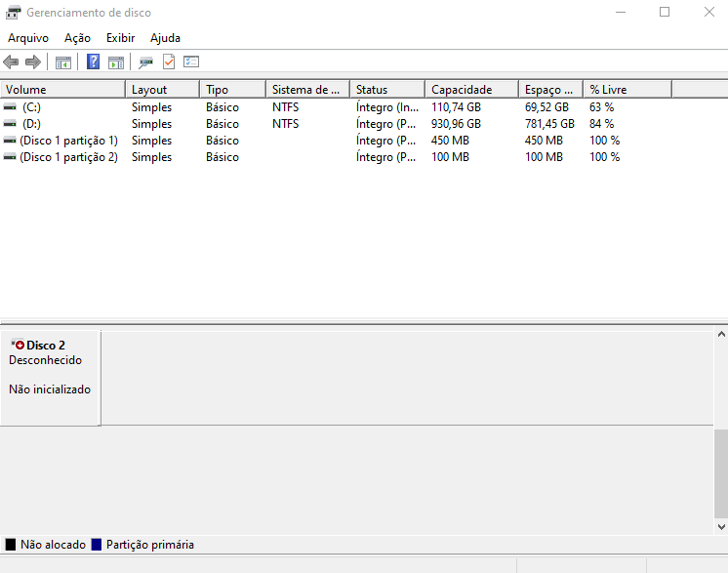
Task: Sort by the Layout column header
Action: tap(163, 89)
